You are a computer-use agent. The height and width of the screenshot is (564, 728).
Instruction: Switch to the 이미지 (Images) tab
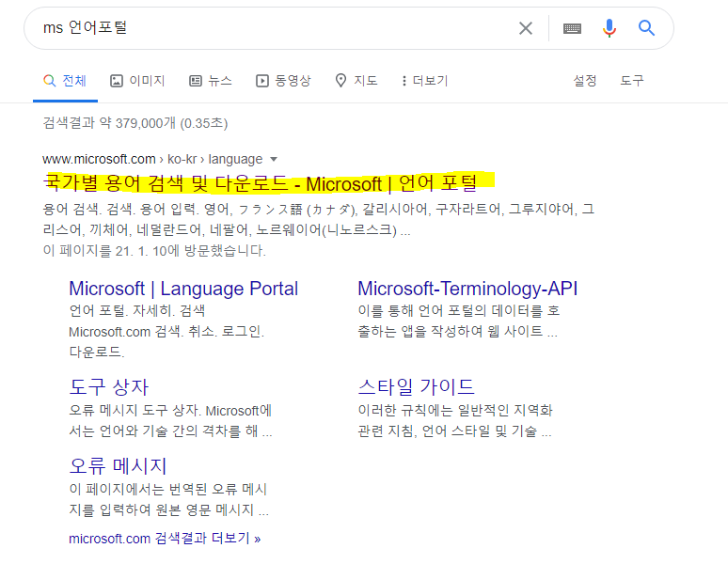[x=137, y=81]
